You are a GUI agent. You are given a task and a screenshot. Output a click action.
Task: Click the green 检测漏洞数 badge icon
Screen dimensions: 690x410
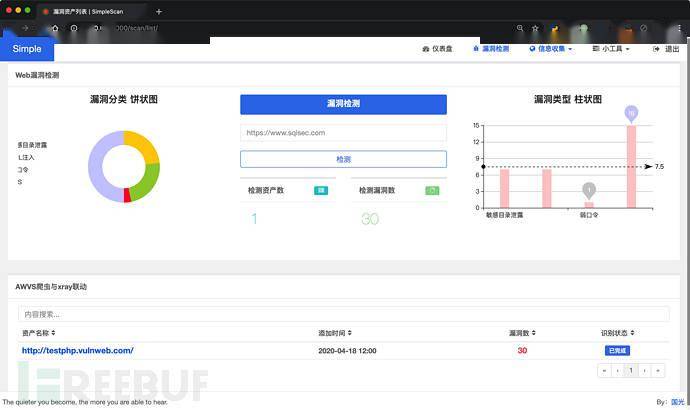432,190
